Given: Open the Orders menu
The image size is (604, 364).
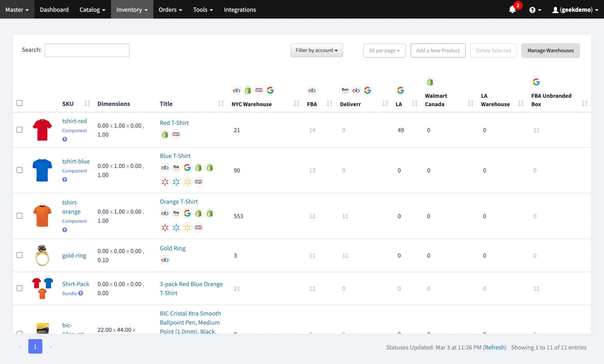Looking at the screenshot, I should click(170, 10).
